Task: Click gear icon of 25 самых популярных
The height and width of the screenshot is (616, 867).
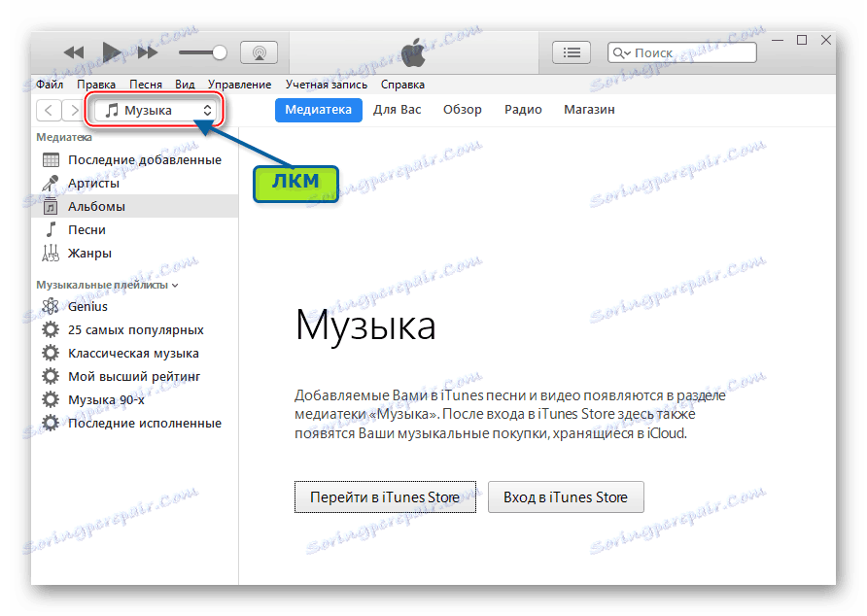Action: [x=51, y=329]
